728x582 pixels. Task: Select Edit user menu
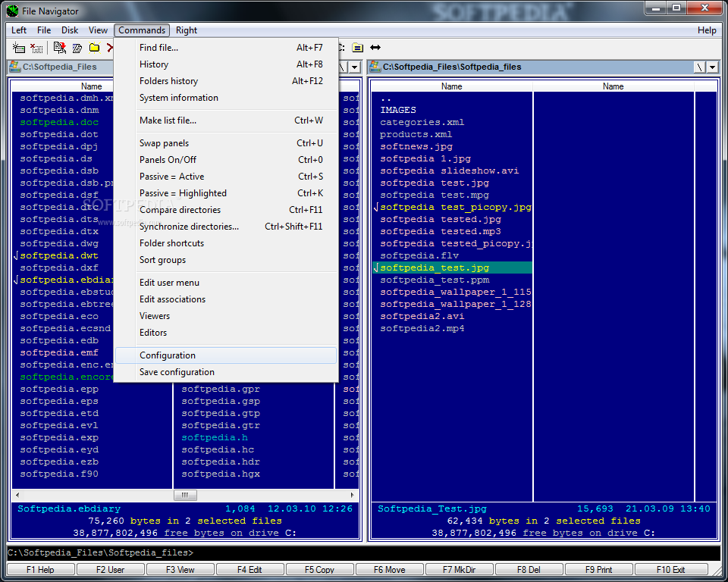(226, 283)
